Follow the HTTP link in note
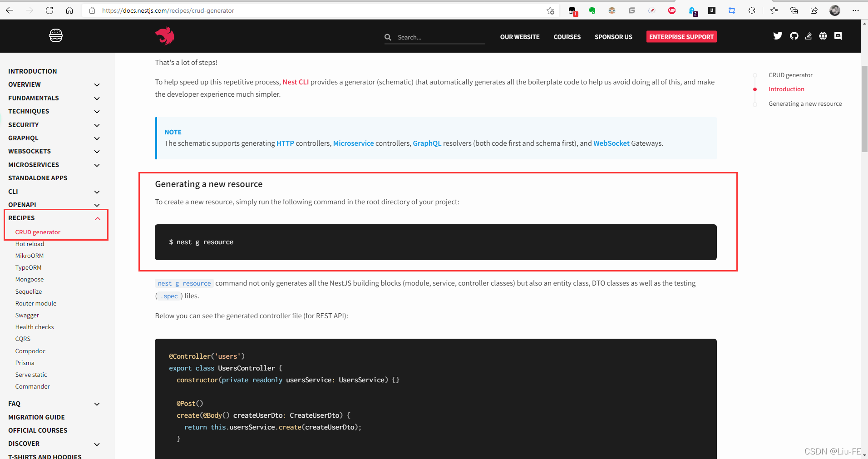868x459 pixels. pyautogui.click(x=285, y=143)
